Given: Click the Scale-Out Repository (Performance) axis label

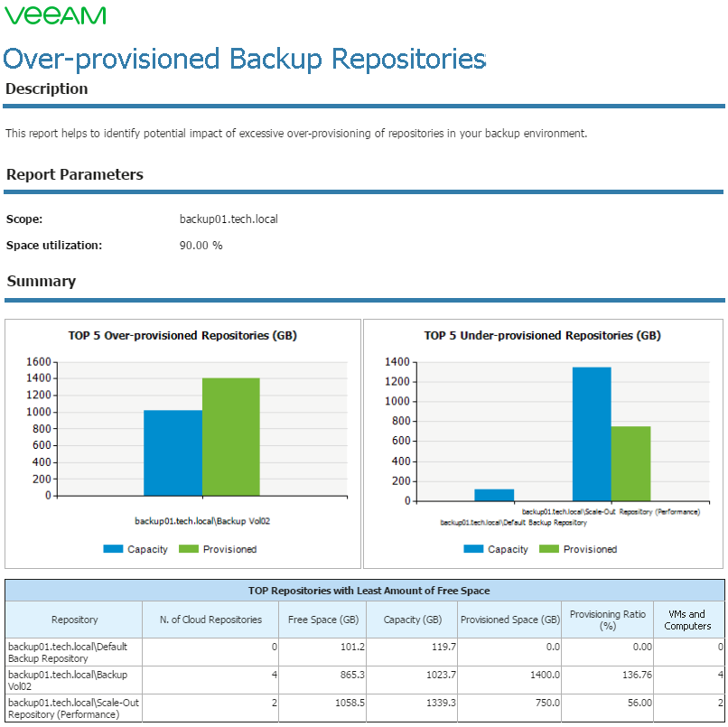Looking at the screenshot, I should tap(611, 511).
